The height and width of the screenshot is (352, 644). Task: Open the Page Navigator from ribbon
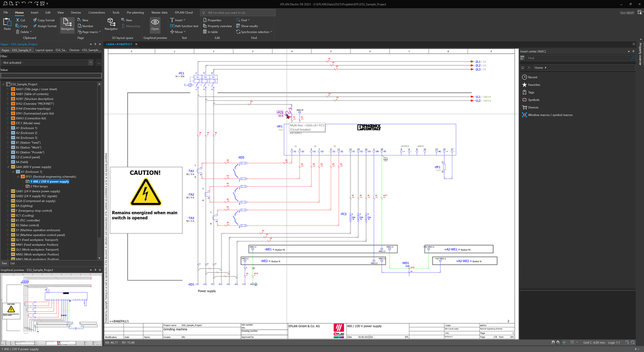click(x=67, y=24)
